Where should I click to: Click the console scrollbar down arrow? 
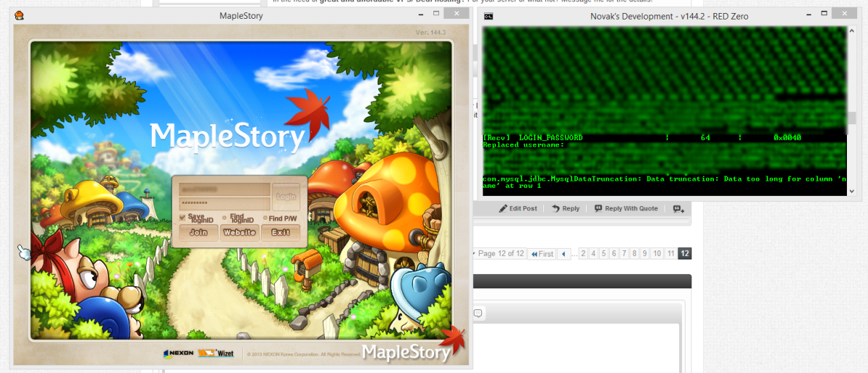[852, 190]
